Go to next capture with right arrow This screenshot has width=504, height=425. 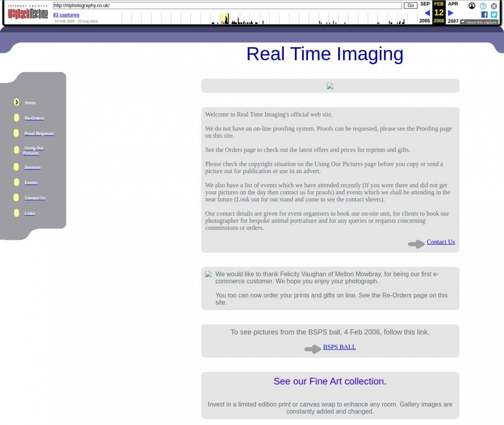tap(451, 13)
